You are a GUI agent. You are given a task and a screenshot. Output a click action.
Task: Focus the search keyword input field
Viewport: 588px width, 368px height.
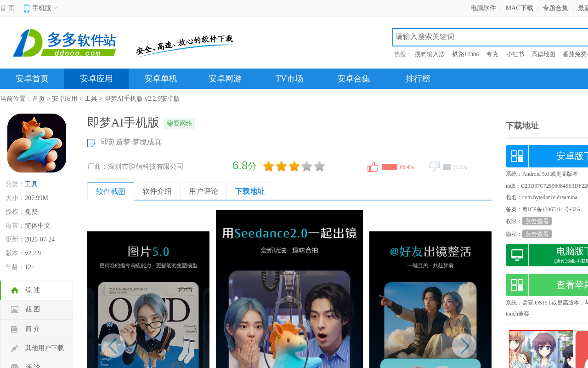[x=490, y=37]
